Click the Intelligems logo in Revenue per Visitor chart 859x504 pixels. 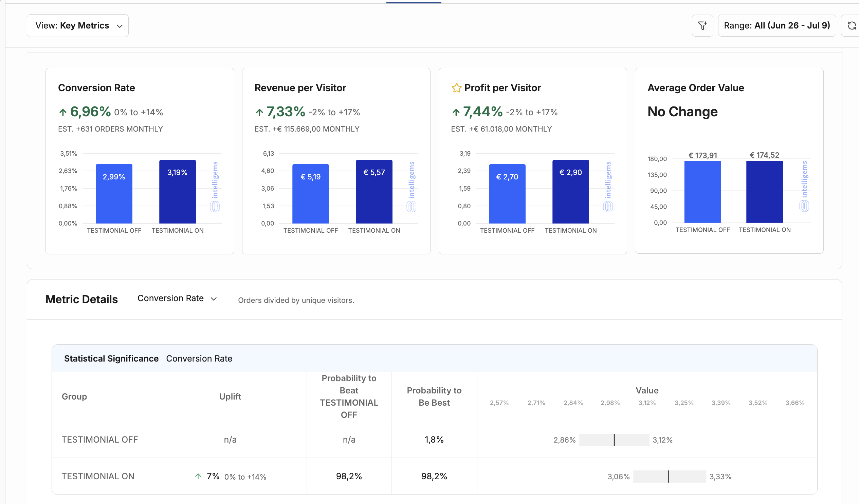(x=412, y=187)
